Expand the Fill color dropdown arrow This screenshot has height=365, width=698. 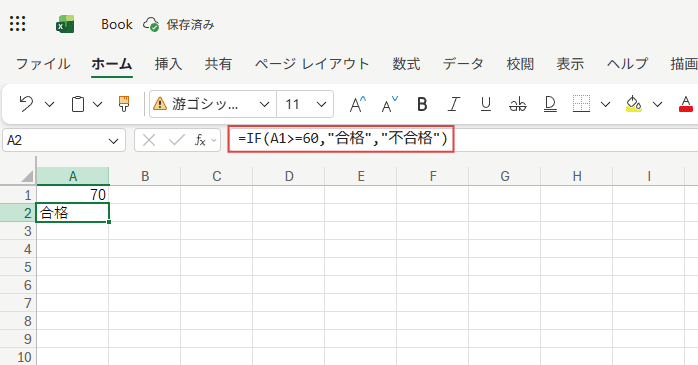(x=657, y=105)
